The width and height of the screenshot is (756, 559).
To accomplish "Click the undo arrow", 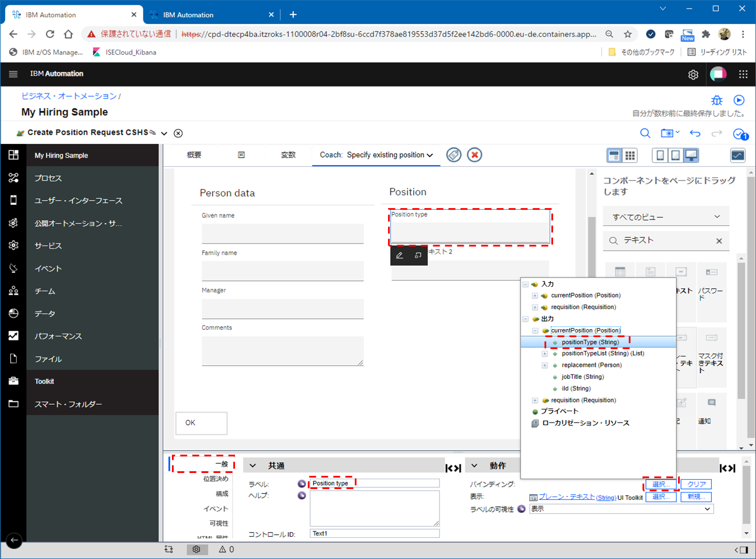I will coord(695,133).
